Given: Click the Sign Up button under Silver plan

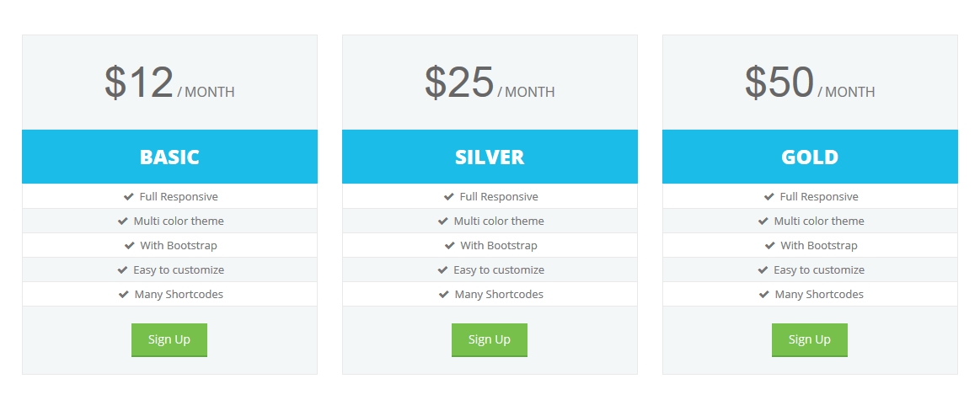Looking at the screenshot, I should [490, 340].
